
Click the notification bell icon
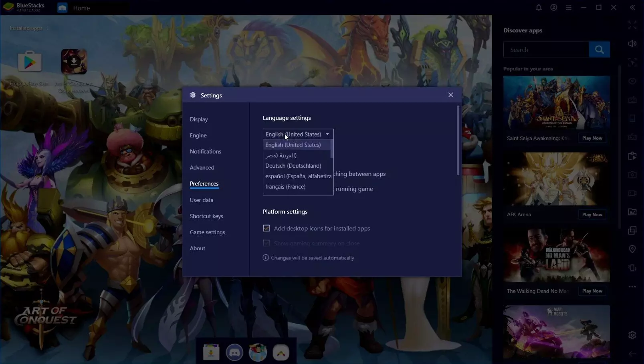539,8
